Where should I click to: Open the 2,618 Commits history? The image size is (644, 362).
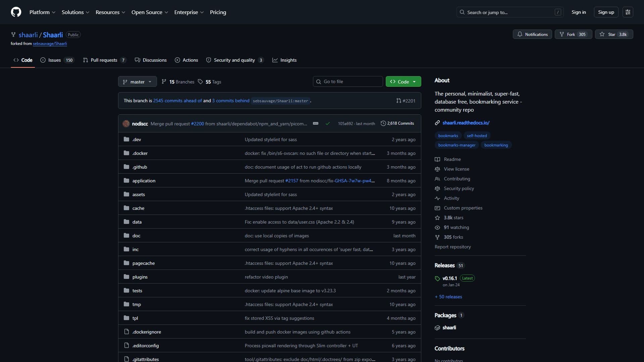pyautogui.click(x=397, y=123)
